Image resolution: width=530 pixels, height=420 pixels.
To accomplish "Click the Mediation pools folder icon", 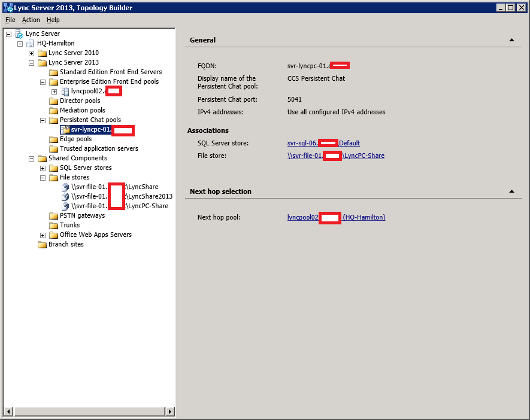I will point(53,111).
